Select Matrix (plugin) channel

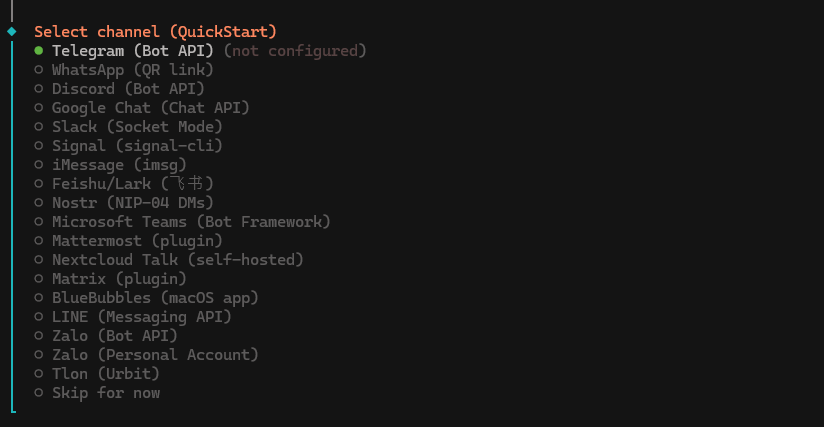click(119, 279)
